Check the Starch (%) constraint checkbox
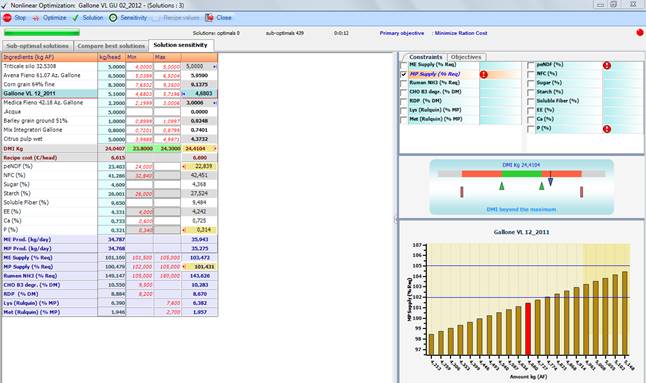 point(531,93)
